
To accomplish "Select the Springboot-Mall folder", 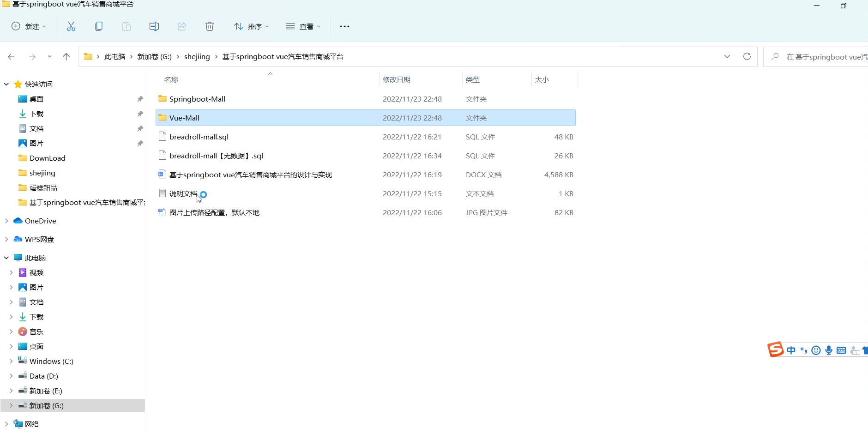I will (197, 99).
